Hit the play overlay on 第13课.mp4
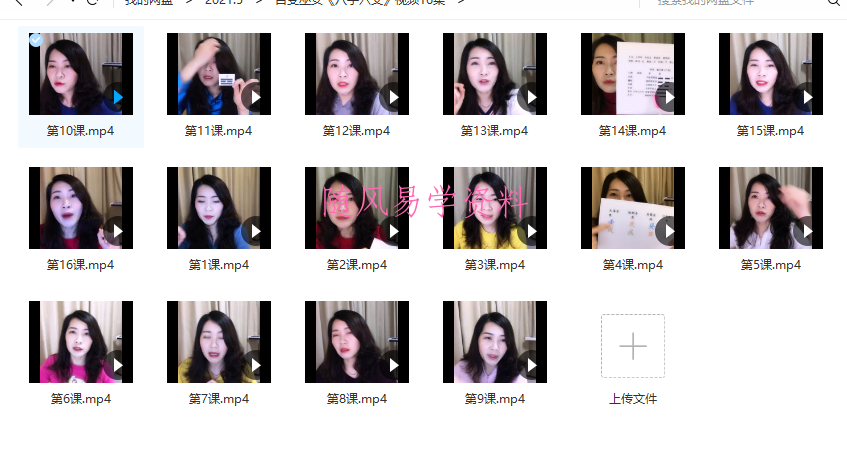The width and height of the screenshot is (847, 464). 531,97
